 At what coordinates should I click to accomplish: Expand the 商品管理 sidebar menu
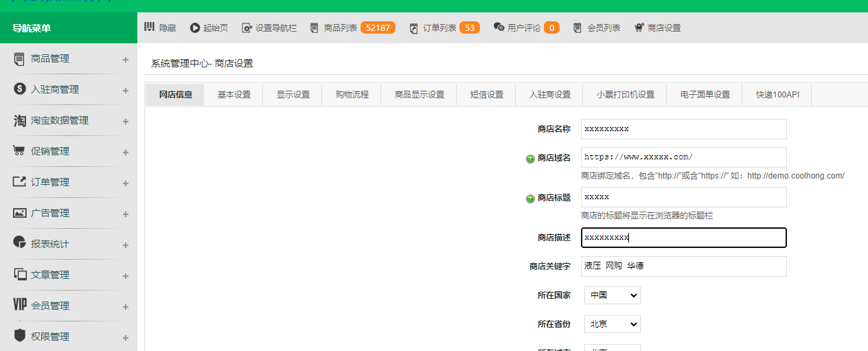pyautogui.click(x=126, y=60)
